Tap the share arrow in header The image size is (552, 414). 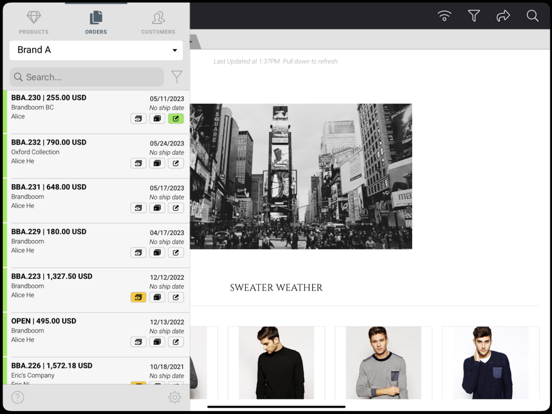pyautogui.click(x=503, y=16)
